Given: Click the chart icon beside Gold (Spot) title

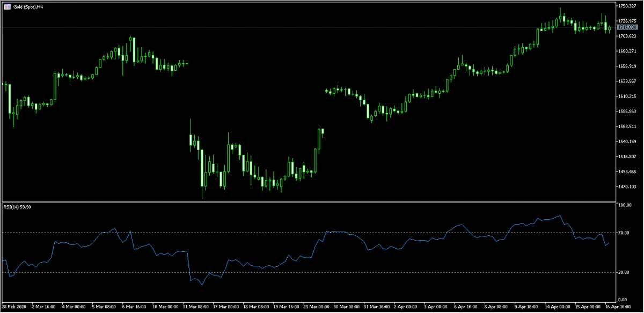Looking at the screenshot, I should coord(6,6).
